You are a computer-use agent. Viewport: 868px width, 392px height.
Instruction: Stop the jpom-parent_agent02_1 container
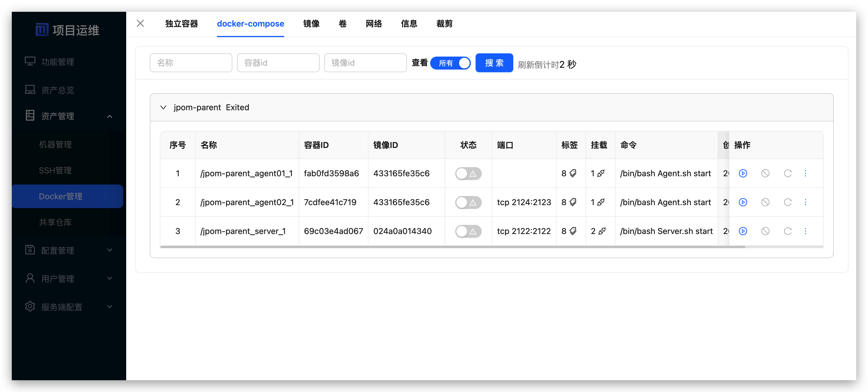click(765, 202)
